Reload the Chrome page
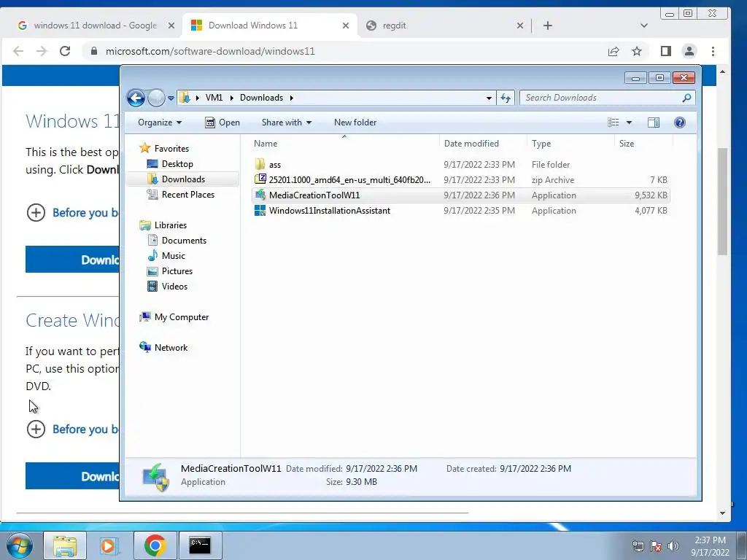This screenshot has width=747, height=560. (x=65, y=51)
